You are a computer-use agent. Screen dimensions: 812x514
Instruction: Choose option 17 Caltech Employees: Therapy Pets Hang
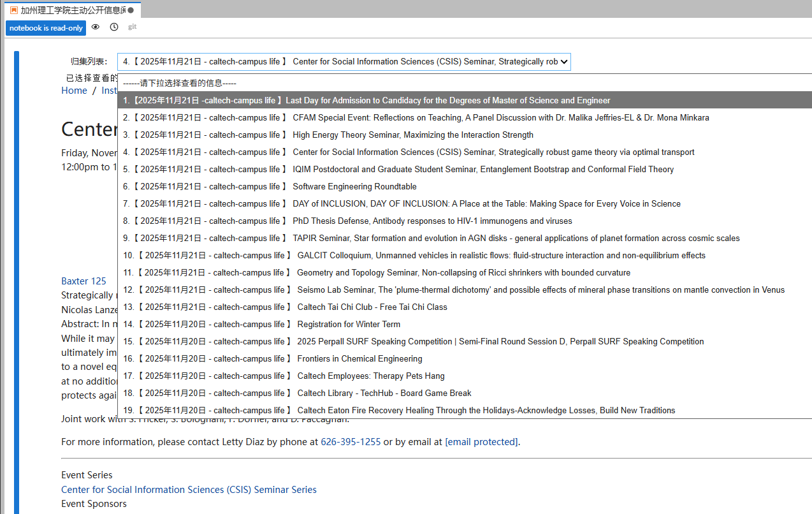465,376
